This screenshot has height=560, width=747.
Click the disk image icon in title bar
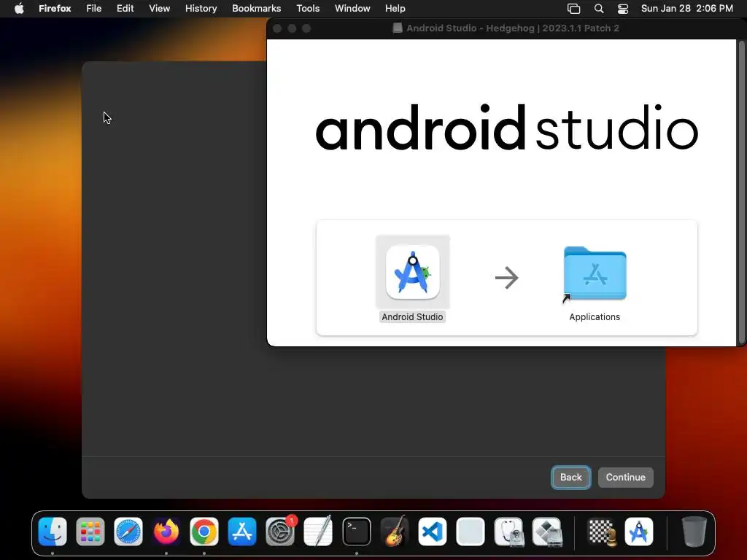[x=398, y=28]
